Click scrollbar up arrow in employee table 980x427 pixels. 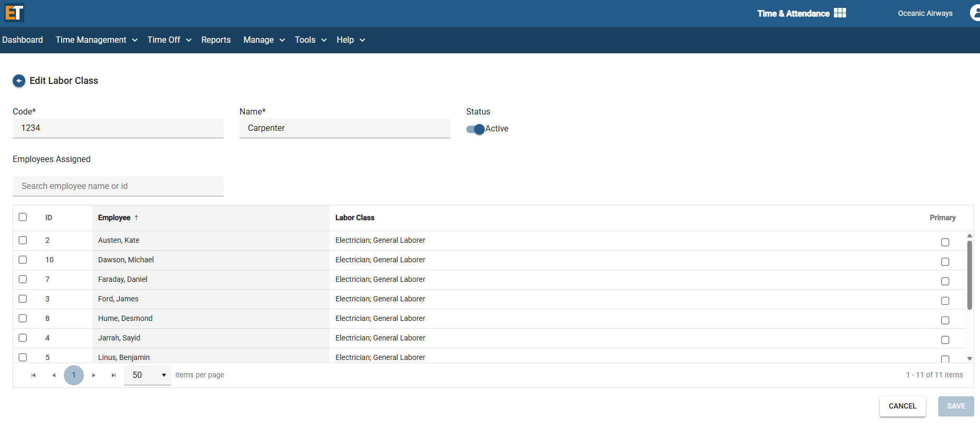(969, 236)
